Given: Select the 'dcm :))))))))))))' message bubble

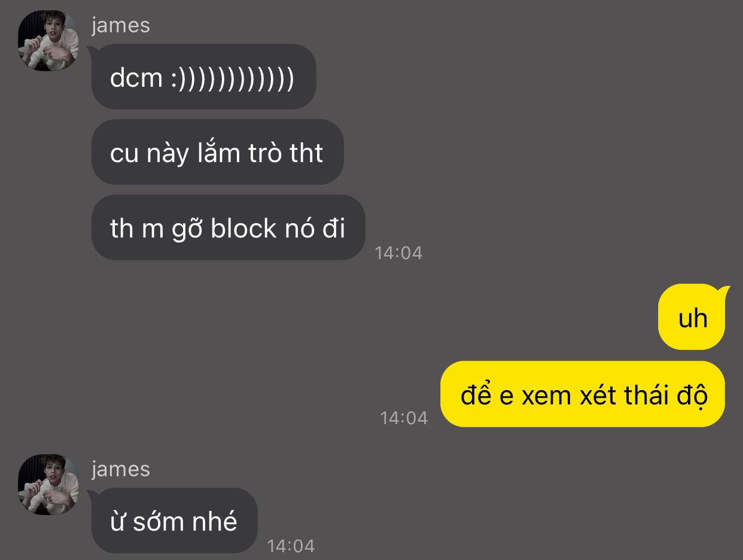Looking at the screenshot, I should pos(203,77).
